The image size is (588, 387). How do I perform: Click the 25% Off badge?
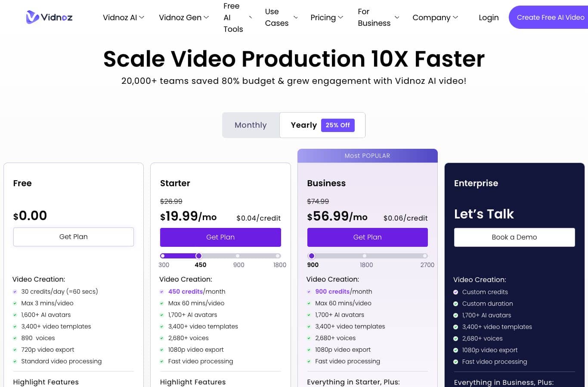[x=338, y=125]
